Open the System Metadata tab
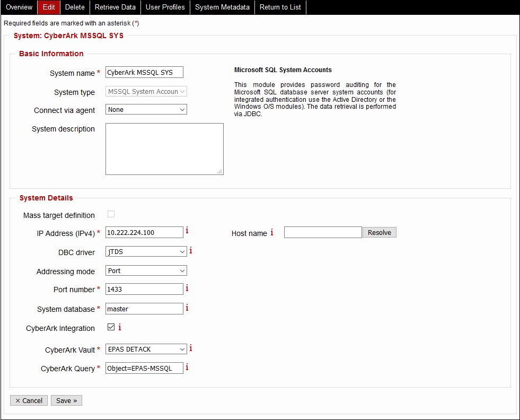 click(222, 7)
